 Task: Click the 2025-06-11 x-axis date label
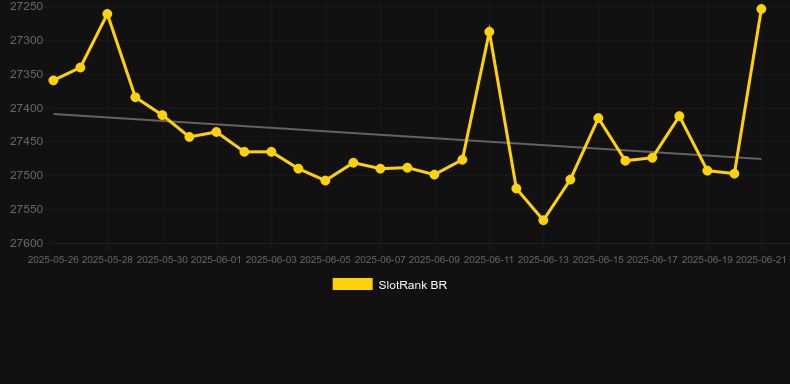[x=488, y=260]
